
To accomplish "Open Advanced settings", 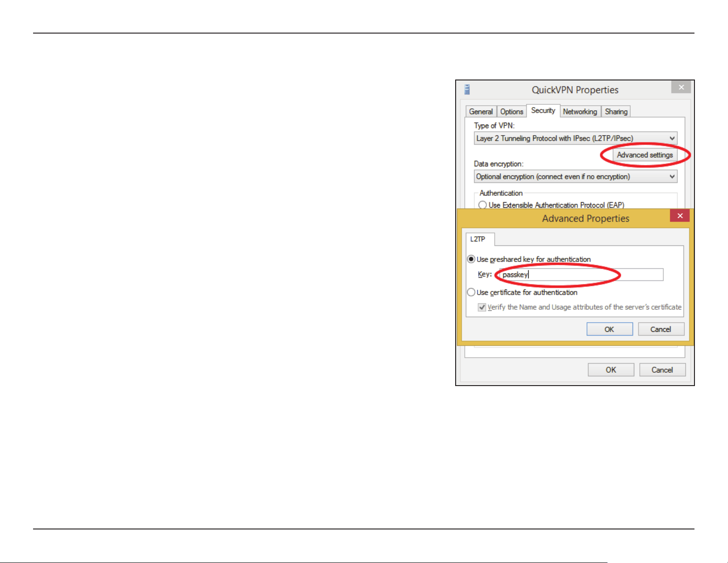I will (645, 155).
